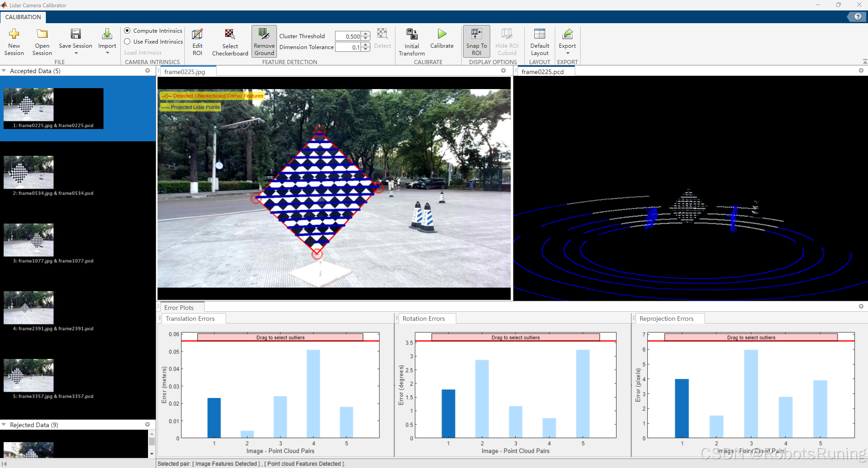Viewport: 868px width, 468px height.
Task: Restore the Default Layout
Action: pos(540,41)
